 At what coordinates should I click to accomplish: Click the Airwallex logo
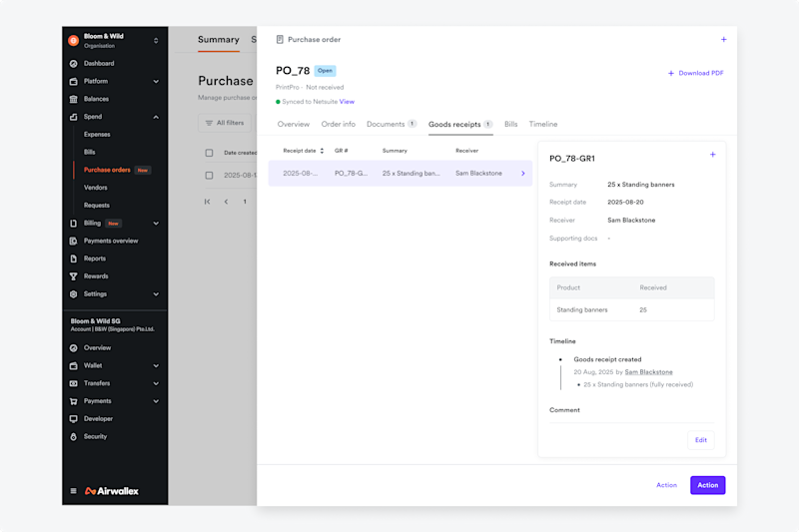(112, 491)
